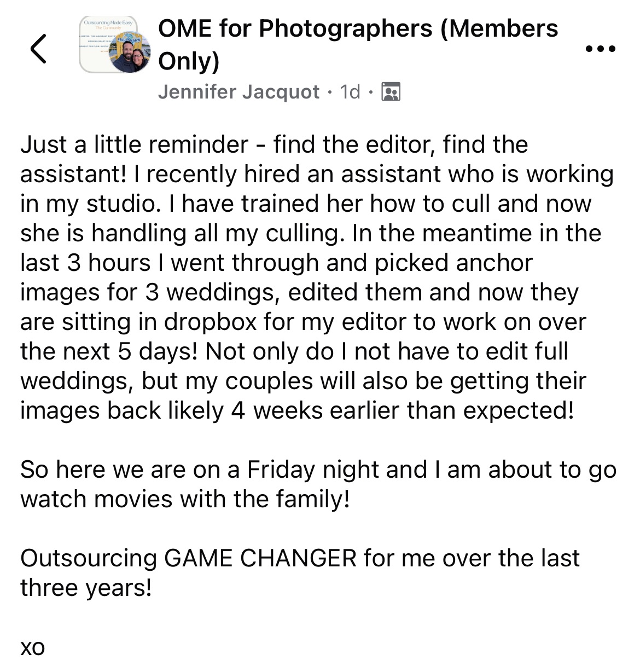Screen dimensions: 640x672
Task: Click "4 weeks earlier than expected!" text
Action: click(402, 411)
